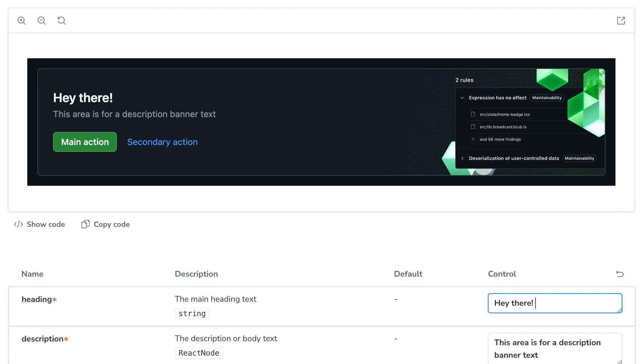Click the resize handle of heading field
This screenshot has width=644, height=364.
click(620, 310)
